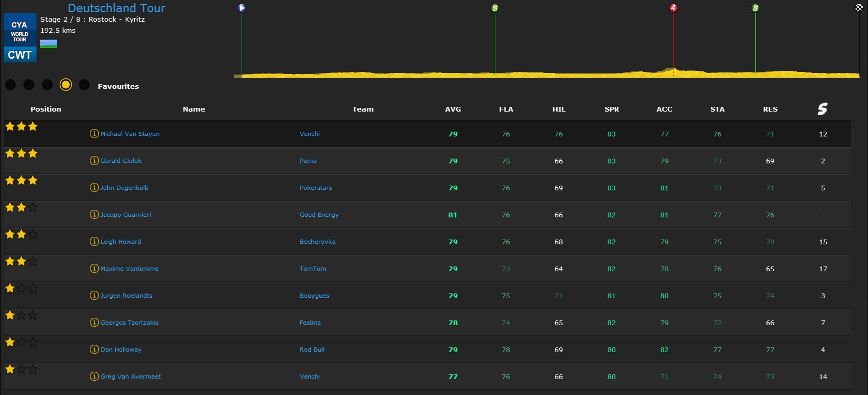Open Maxime Vantomme rider profile
The height and width of the screenshot is (395, 868).
point(130,269)
